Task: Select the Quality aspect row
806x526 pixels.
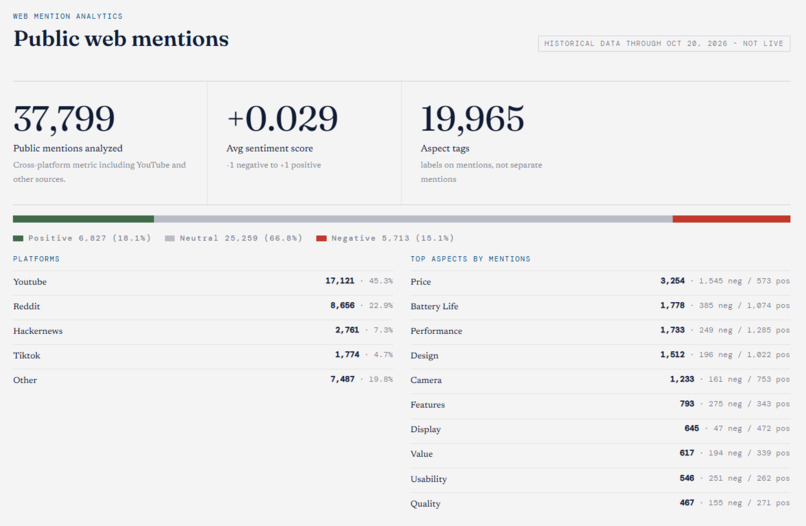Action: [600, 503]
